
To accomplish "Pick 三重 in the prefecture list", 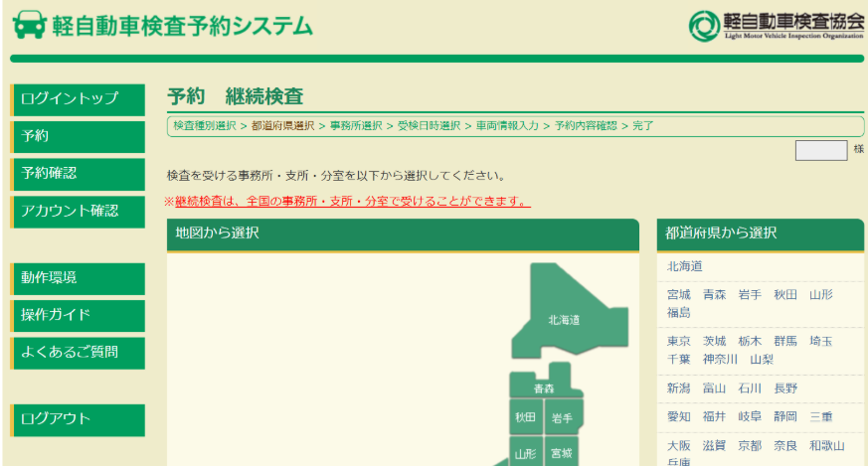I will coord(821,416).
